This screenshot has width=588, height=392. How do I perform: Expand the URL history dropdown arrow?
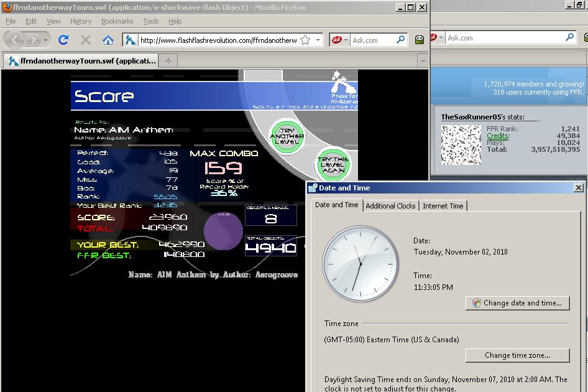coord(318,40)
